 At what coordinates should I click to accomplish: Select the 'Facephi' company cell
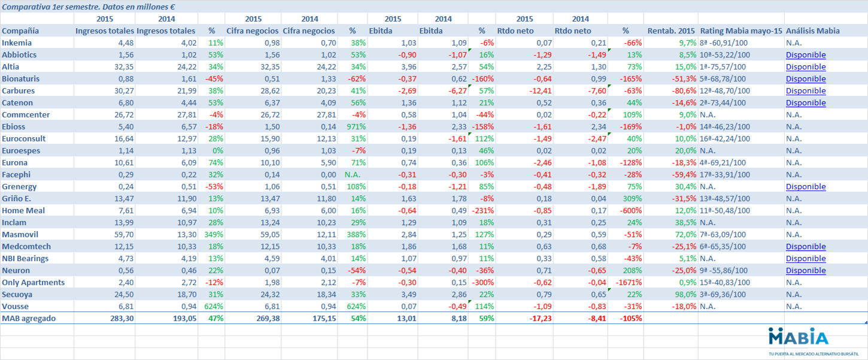[x=17, y=174]
